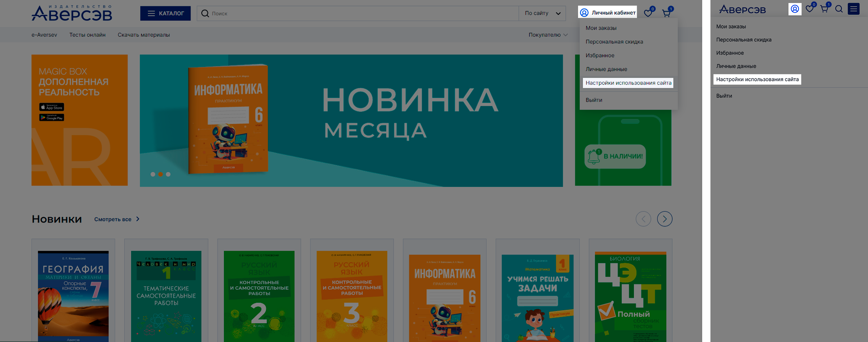
Task: Open the 'Каталог' button
Action: click(x=165, y=13)
